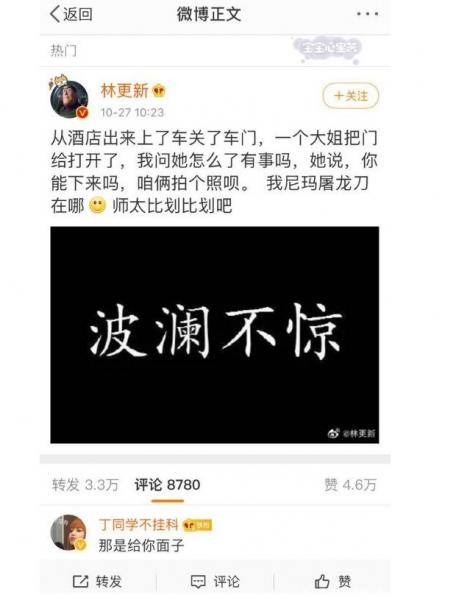Open 林更新's profile avatar
Screen dimensions: 456x600
[x=69, y=99]
